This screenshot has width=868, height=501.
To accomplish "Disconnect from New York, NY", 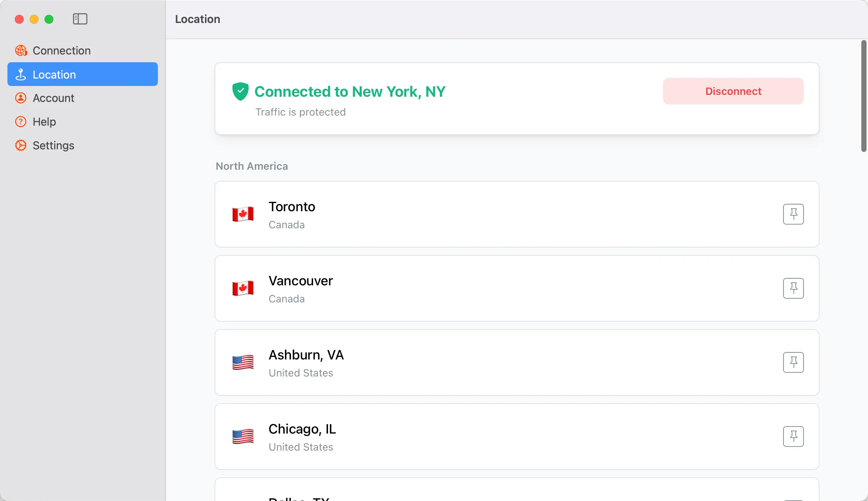I will click(733, 91).
